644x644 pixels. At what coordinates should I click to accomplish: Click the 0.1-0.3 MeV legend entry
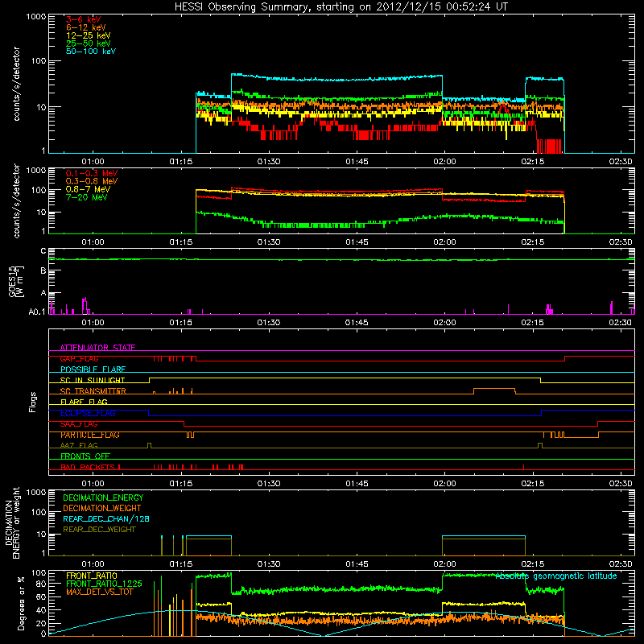pyautogui.click(x=92, y=173)
